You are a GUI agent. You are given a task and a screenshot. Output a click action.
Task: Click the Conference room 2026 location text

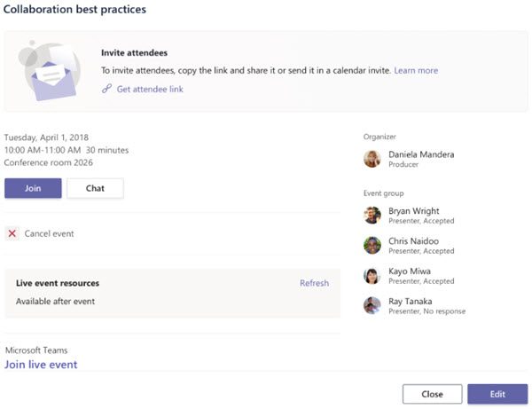[x=48, y=162]
